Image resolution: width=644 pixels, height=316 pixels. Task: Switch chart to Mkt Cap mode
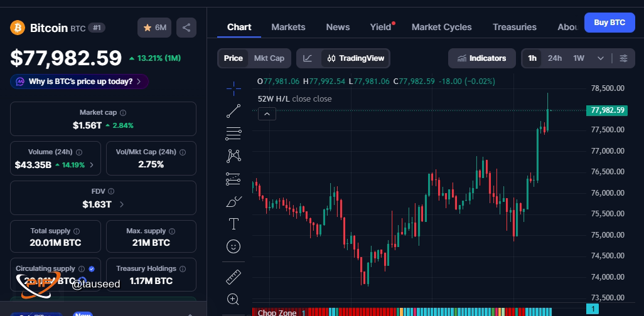point(269,58)
